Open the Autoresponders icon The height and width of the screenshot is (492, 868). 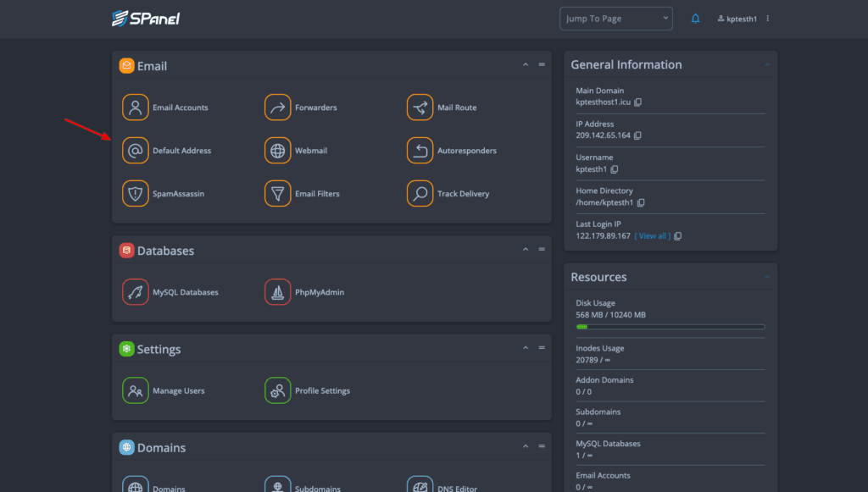tap(420, 151)
